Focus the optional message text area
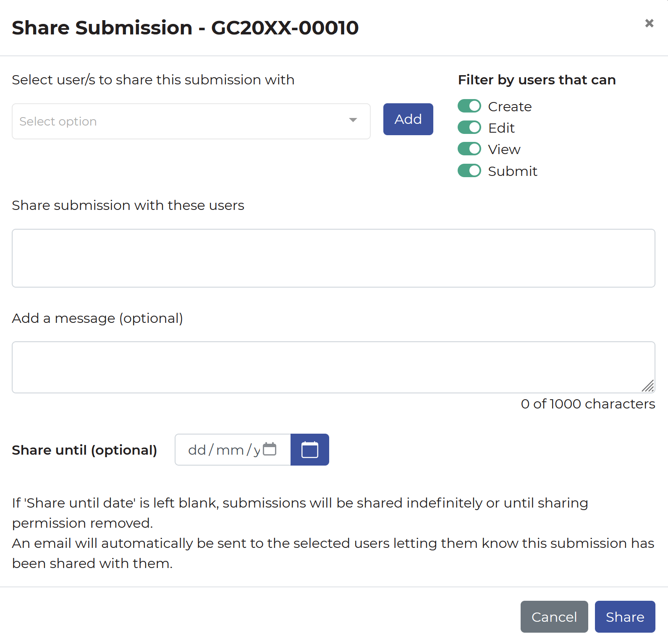Screen dimensions: 668x644 click(327, 367)
